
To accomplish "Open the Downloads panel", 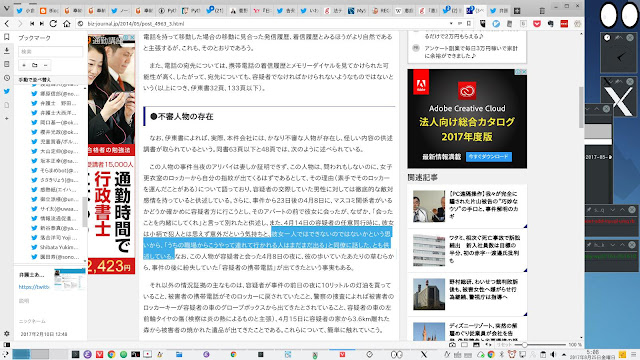I will pos(7,51).
